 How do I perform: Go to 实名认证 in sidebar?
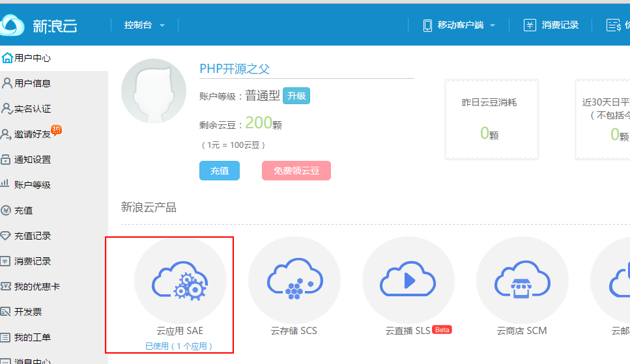pos(32,109)
